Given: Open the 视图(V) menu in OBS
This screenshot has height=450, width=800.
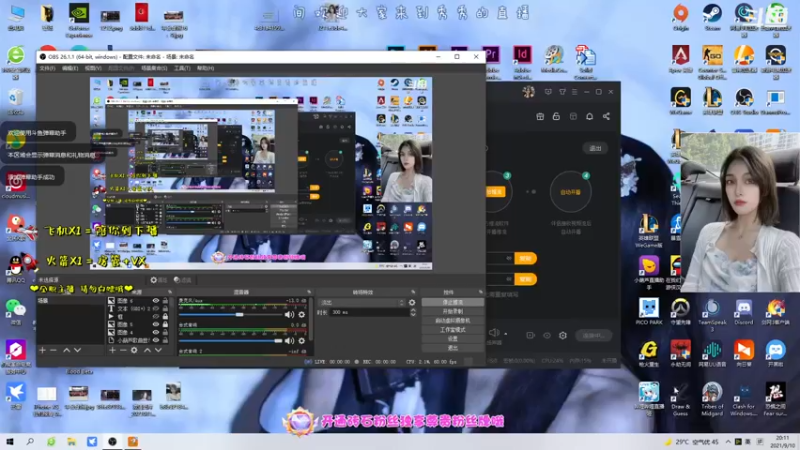Looking at the screenshot, I should click(x=93, y=68).
